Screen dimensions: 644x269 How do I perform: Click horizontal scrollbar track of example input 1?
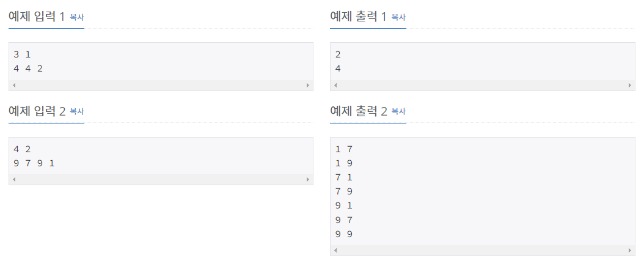tap(161, 86)
